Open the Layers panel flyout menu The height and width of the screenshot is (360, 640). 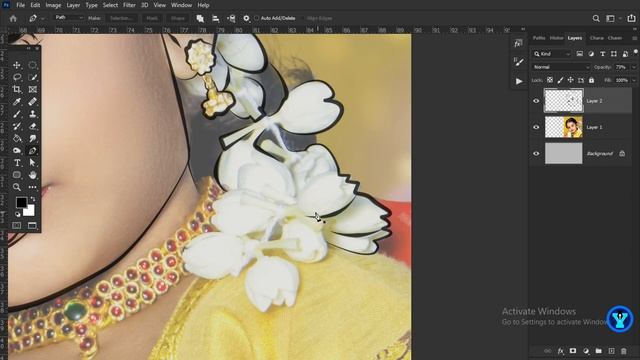pyautogui.click(x=635, y=38)
